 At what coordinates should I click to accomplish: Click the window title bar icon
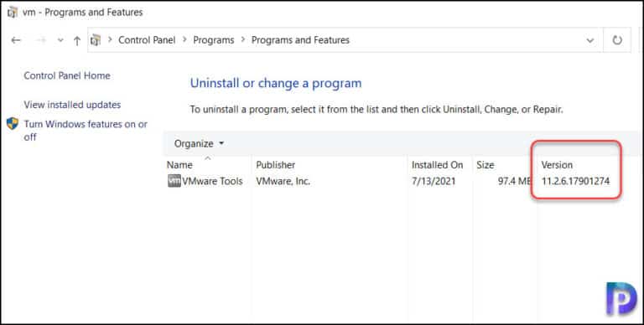click(x=13, y=13)
